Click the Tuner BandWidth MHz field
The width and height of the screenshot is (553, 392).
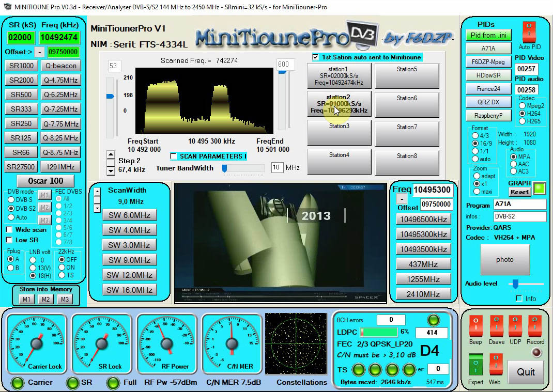click(x=276, y=167)
